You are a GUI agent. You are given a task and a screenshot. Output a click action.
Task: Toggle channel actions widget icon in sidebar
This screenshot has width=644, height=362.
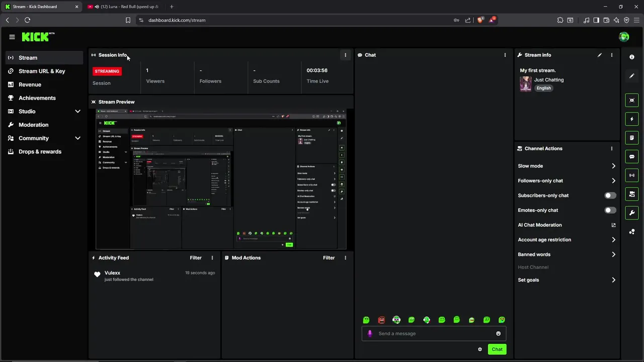click(632, 194)
